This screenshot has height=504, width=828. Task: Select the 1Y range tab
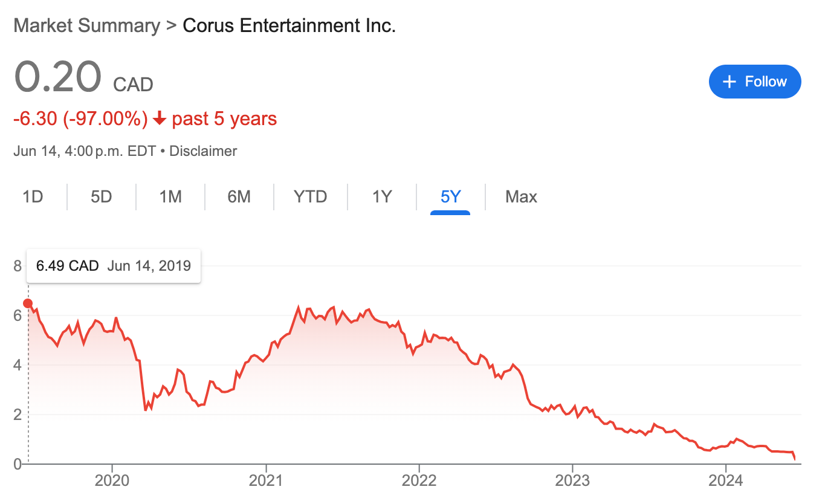click(x=382, y=197)
